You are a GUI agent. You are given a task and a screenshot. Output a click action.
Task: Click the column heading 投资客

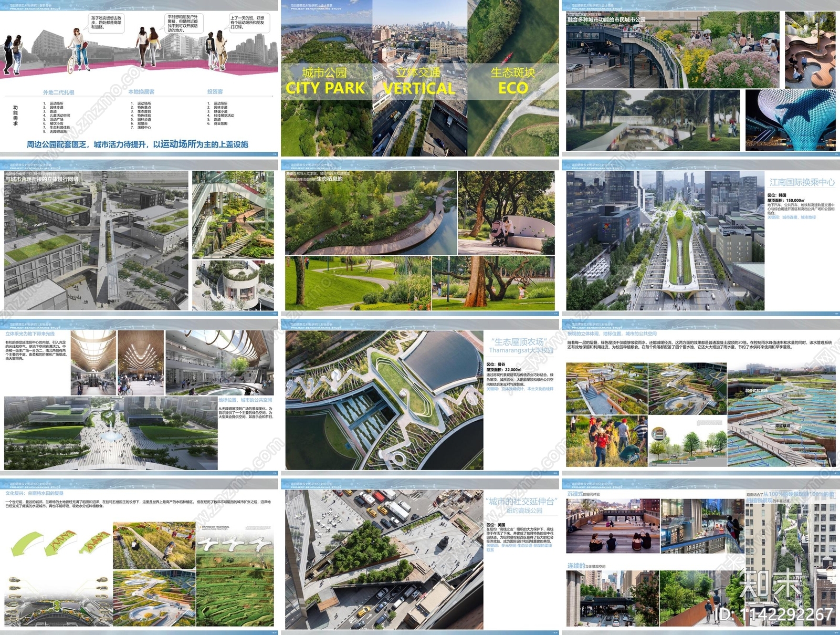tap(215, 91)
